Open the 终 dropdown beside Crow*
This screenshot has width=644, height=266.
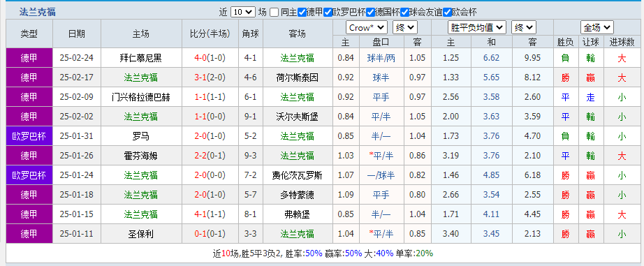[x=405, y=27]
